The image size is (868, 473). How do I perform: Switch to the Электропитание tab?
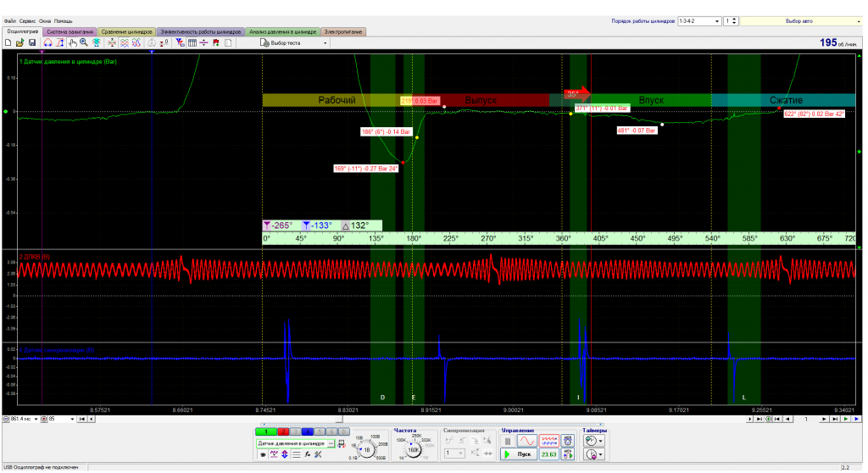tap(343, 32)
